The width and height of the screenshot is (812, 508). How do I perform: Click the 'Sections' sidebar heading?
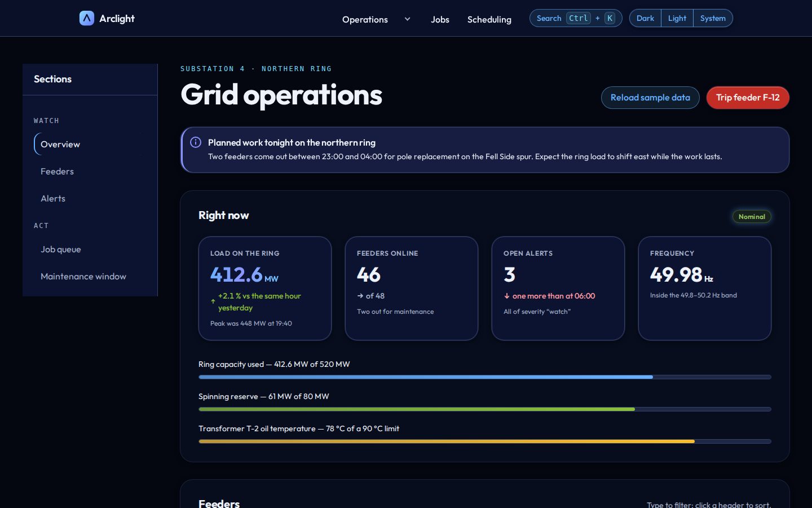(52, 79)
